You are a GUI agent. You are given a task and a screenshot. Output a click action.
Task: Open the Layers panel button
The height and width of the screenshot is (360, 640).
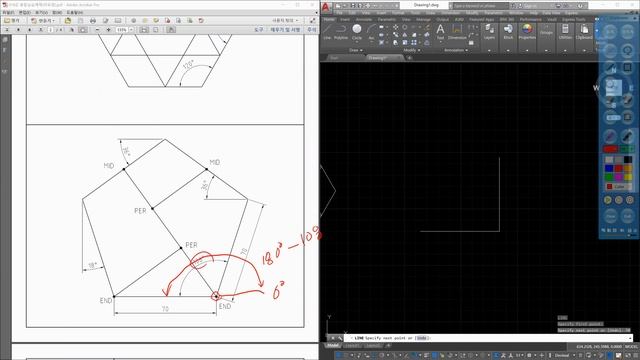[489, 31]
